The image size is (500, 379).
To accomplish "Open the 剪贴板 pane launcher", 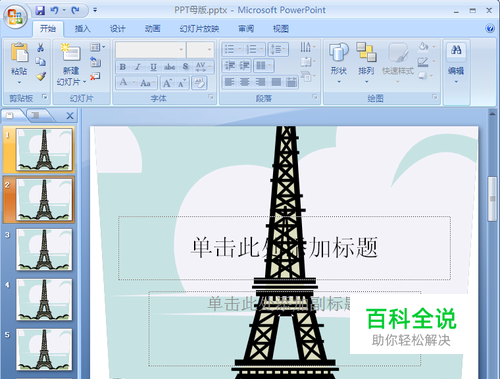I will [x=44, y=97].
